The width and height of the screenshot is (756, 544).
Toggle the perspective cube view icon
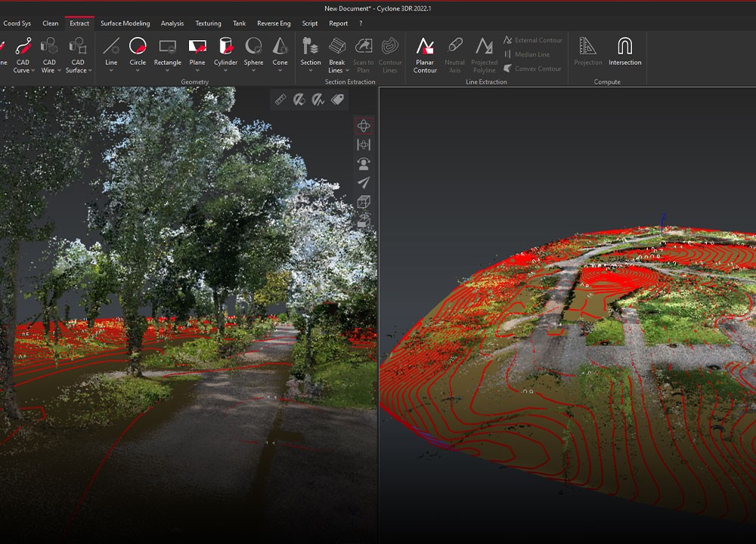[x=364, y=202]
